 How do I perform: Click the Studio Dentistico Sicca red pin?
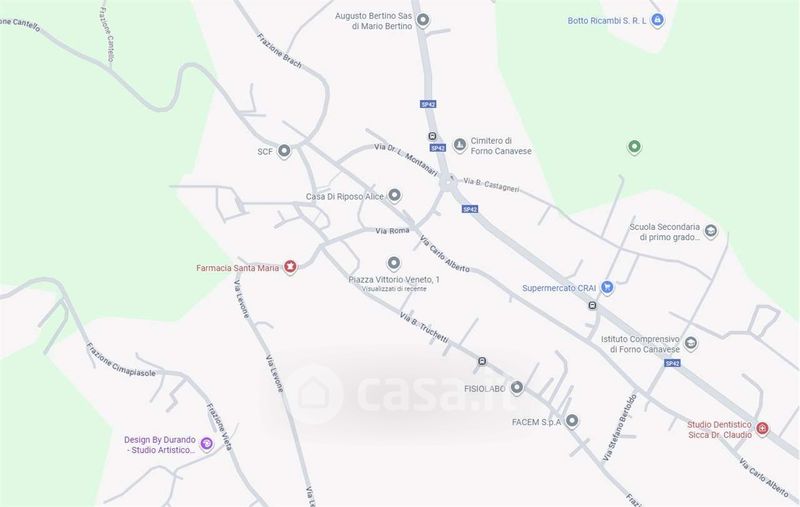(762, 428)
